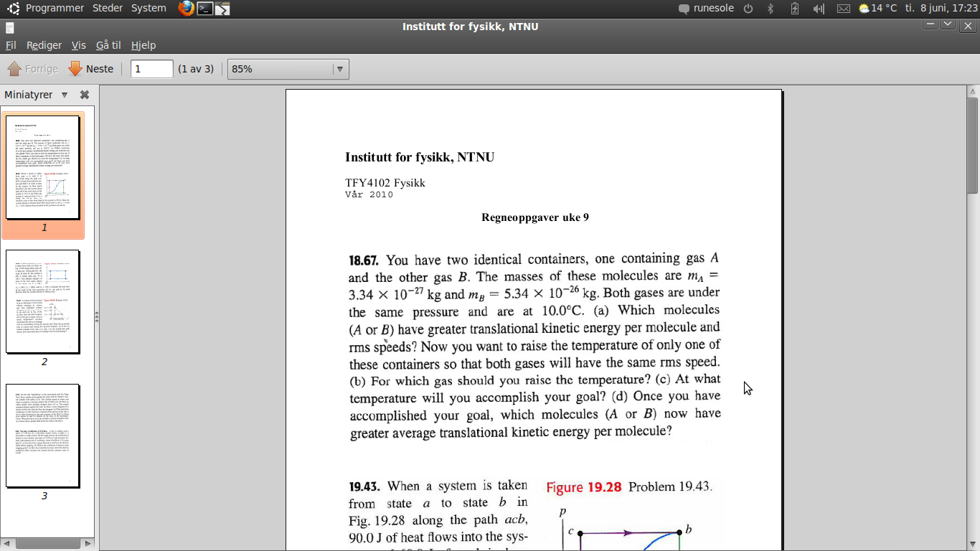Open the System menu in top panel
980x551 pixels.
149,8
